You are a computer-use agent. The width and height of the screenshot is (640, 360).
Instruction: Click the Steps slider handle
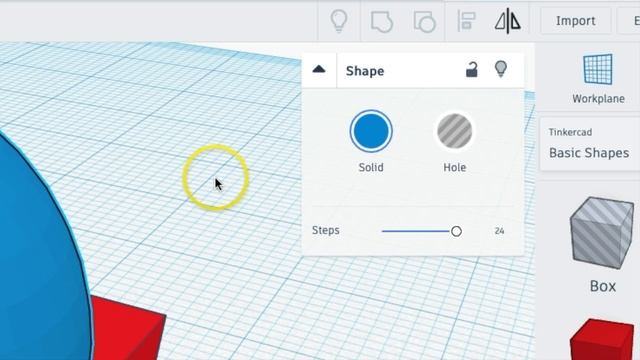click(456, 231)
